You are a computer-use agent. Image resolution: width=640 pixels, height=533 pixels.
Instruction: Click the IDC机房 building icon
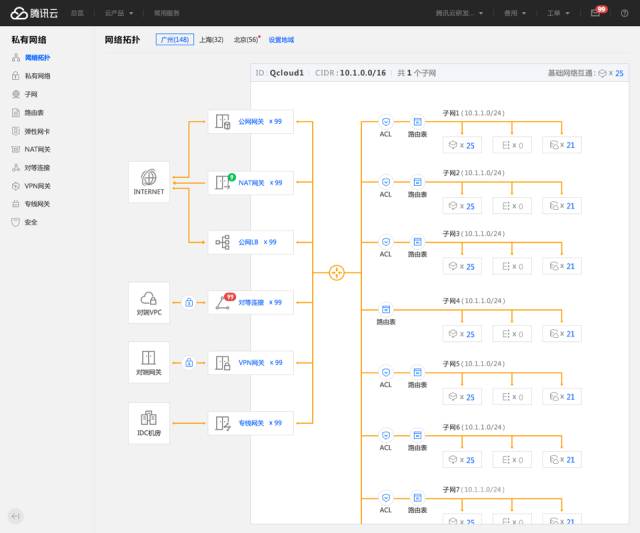(149, 418)
